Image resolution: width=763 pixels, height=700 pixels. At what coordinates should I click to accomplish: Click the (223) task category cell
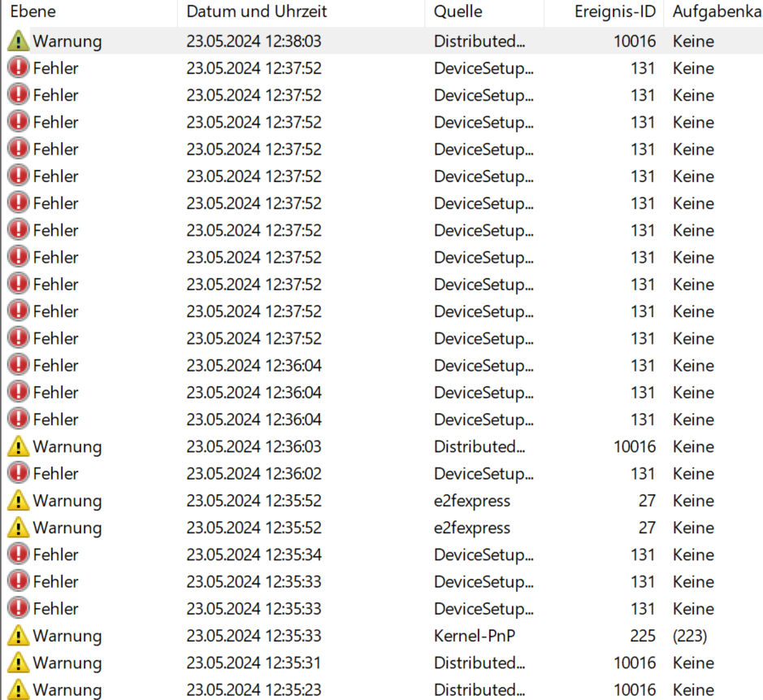pyautogui.click(x=690, y=636)
